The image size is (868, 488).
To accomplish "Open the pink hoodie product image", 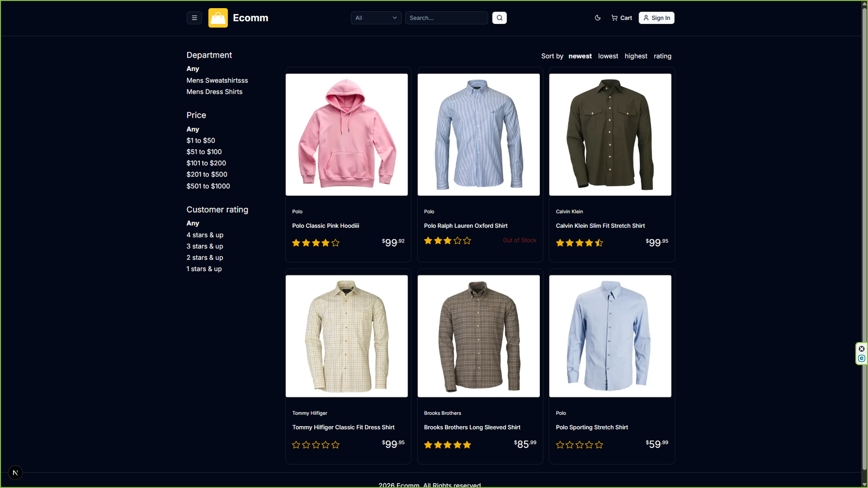I will 347,134.
